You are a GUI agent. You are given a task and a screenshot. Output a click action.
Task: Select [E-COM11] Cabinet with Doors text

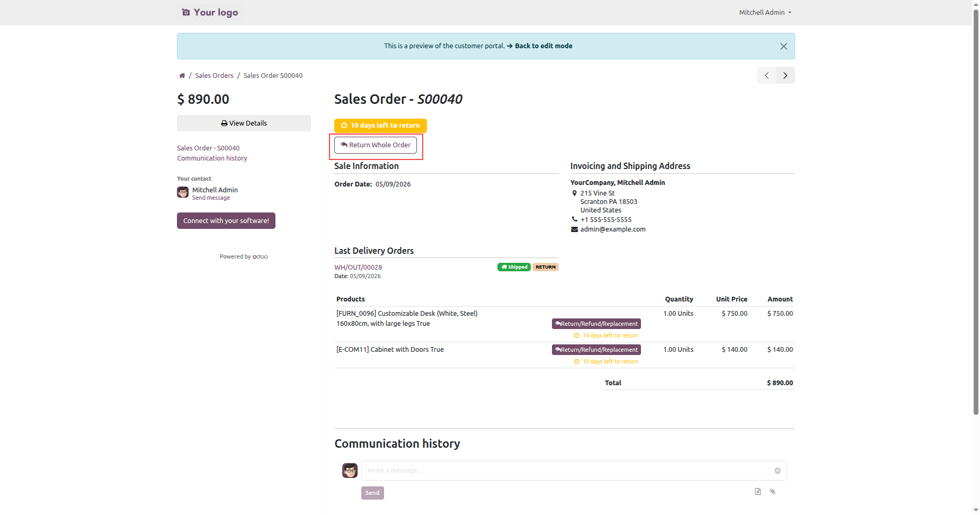[x=390, y=350]
